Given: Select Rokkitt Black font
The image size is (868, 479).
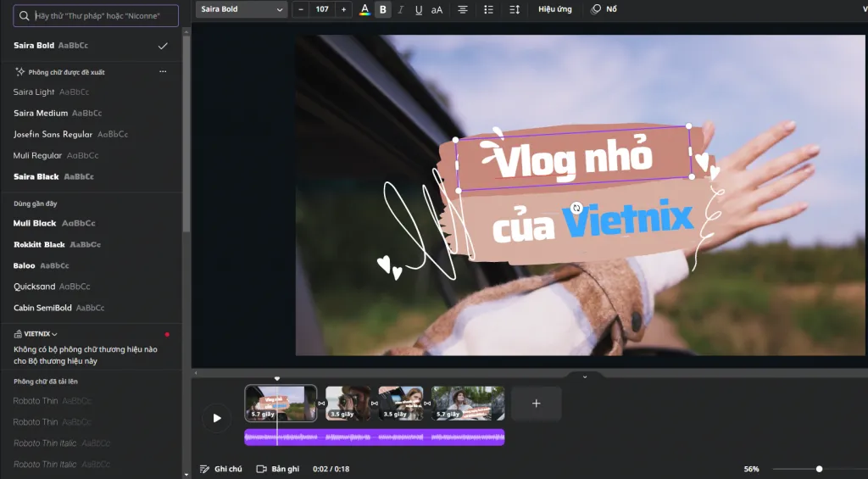Looking at the screenshot, I should pyautogui.click(x=92, y=244).
